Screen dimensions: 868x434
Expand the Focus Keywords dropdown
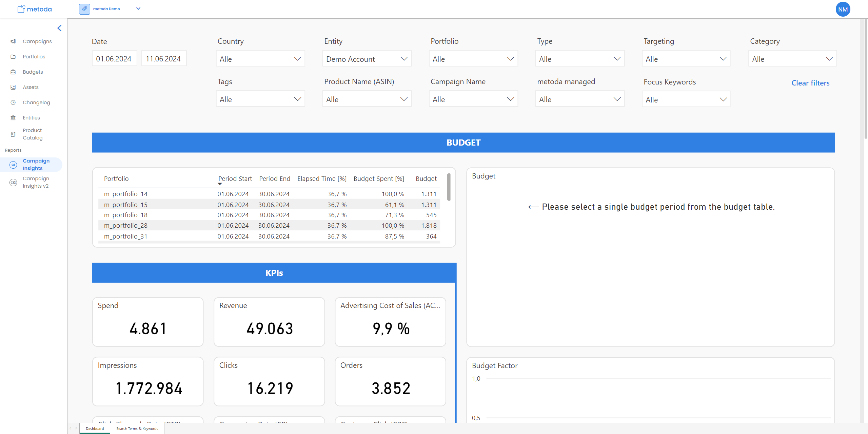click(x=686, y=99)
